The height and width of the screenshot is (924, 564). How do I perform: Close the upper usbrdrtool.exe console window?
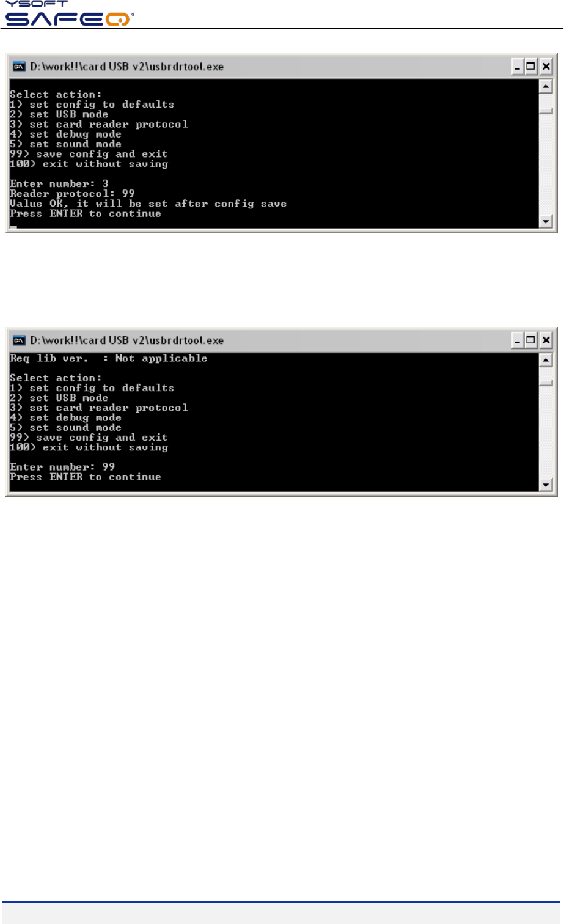(x=546, y=67)
